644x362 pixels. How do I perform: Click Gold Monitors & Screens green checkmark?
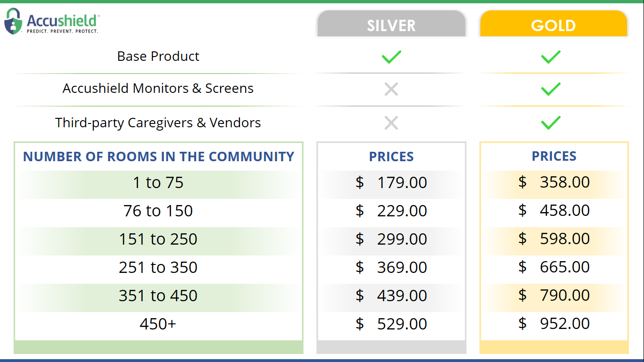pyautogui.click(x=551, y=89)
